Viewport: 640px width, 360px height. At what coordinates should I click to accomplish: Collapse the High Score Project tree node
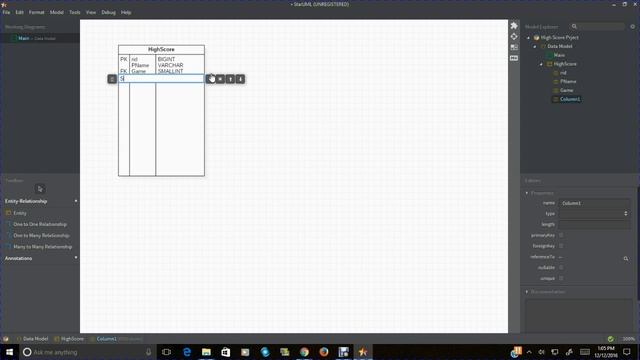tap(529, 38)
